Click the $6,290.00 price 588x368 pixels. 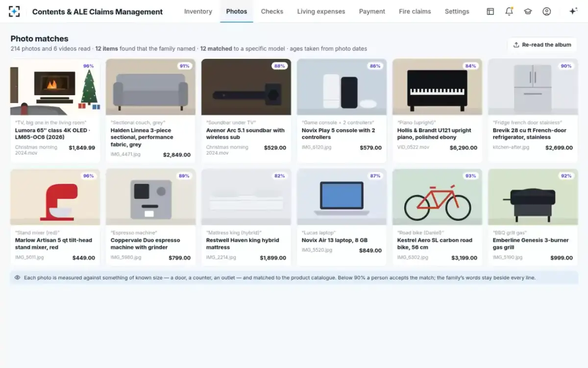pos(464,148)
